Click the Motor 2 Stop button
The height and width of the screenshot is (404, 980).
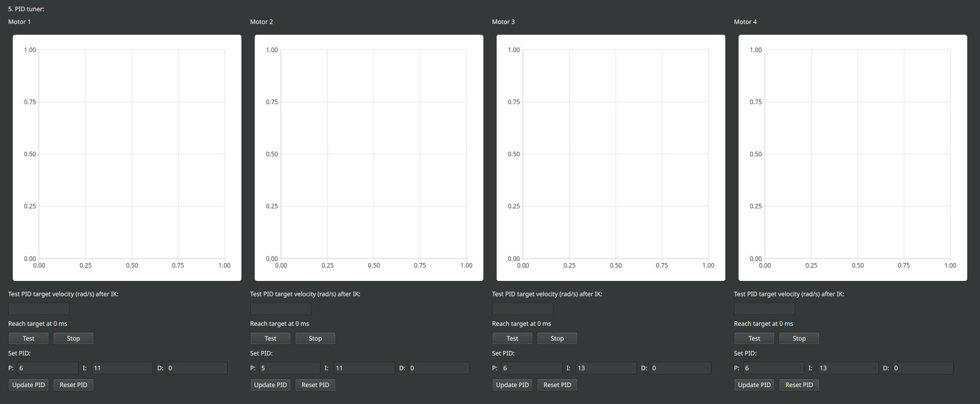click(x=315, y=339)
